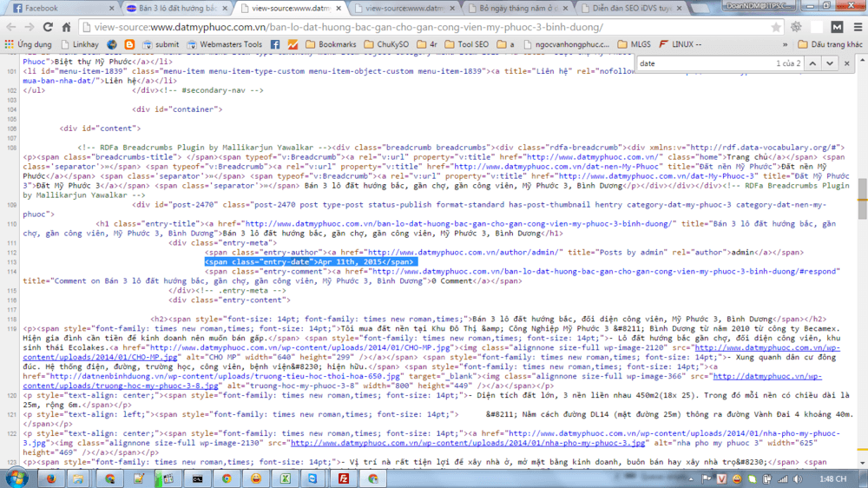Viewport: 868px width, 488px height.
Task: Open the bookmark folder named a
Action: (x=505, y=44)
